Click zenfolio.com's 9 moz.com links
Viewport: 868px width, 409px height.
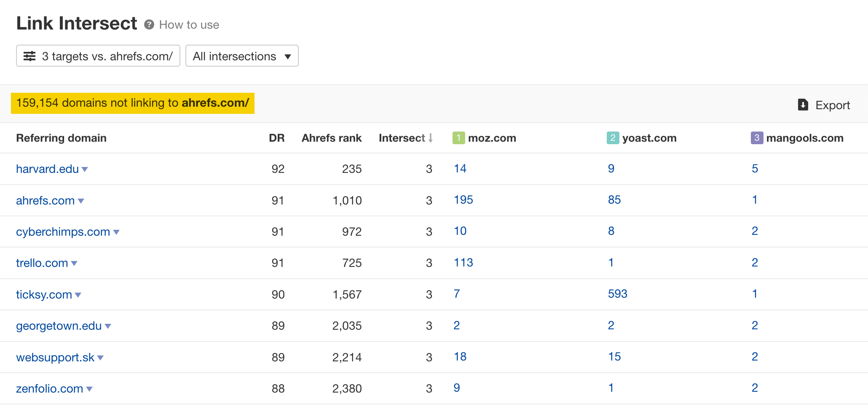click(x=457, y=388)
